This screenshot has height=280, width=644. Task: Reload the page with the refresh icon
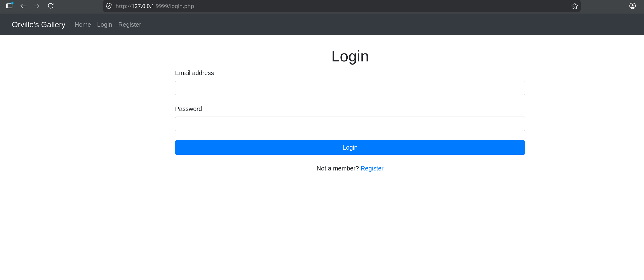tap(51, 6)
